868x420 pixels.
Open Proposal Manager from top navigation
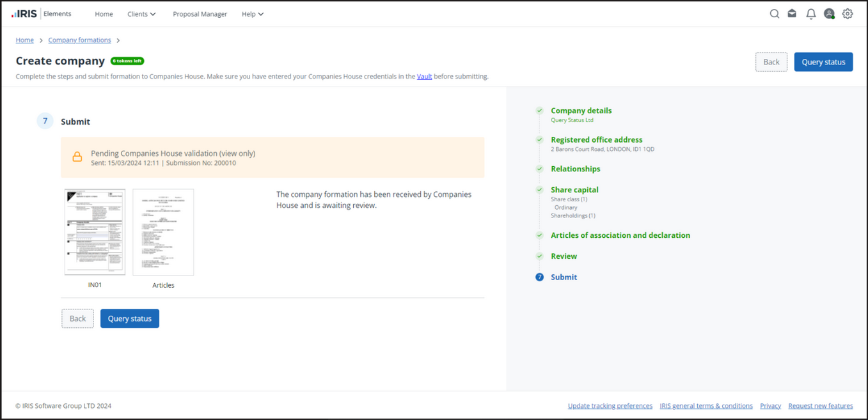[200, 14]
